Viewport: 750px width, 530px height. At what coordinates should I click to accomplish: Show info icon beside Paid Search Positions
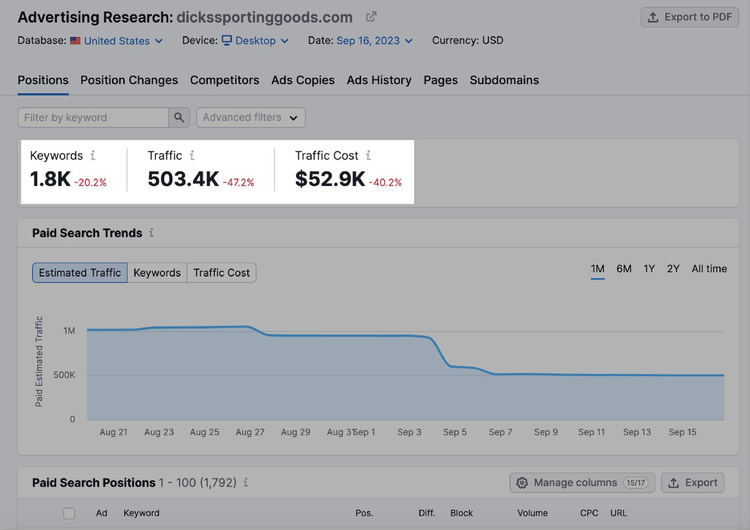[245, 482]
